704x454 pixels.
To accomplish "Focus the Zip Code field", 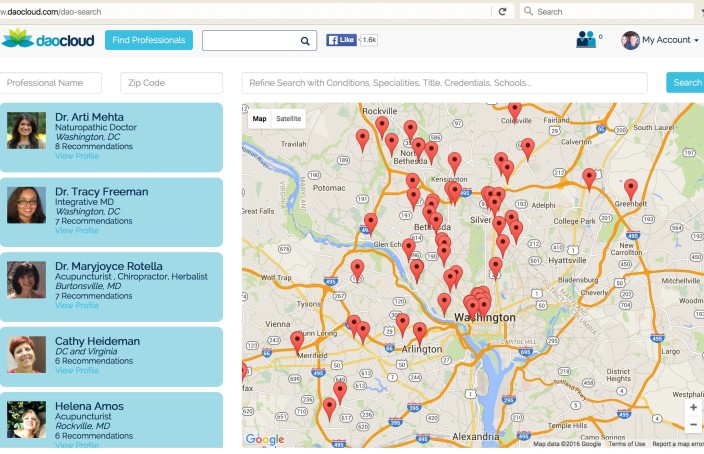I will point(172,83).
